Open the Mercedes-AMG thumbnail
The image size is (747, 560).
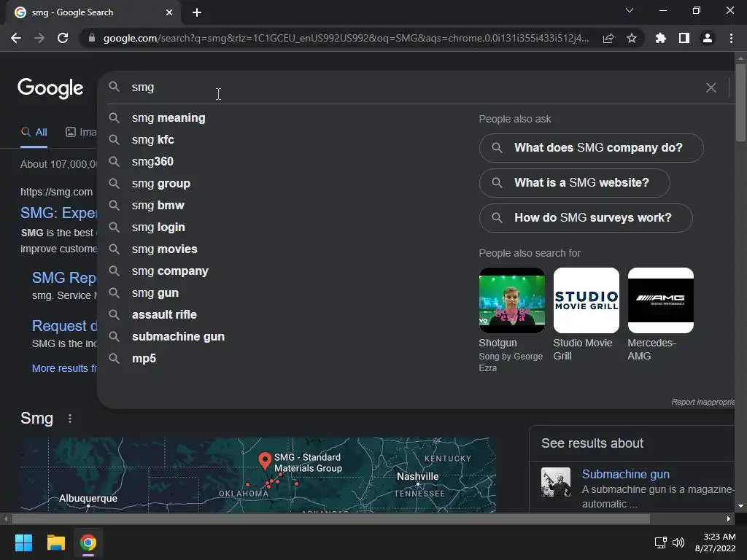[660, 300]
